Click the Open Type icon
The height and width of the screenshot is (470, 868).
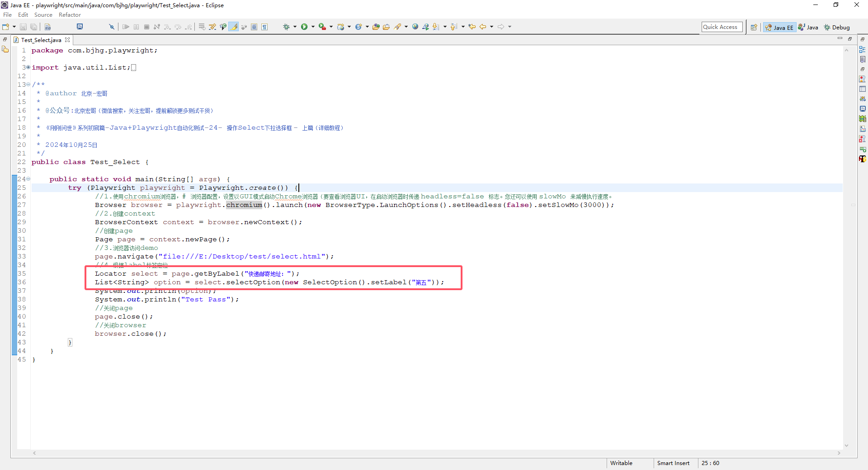376,27
